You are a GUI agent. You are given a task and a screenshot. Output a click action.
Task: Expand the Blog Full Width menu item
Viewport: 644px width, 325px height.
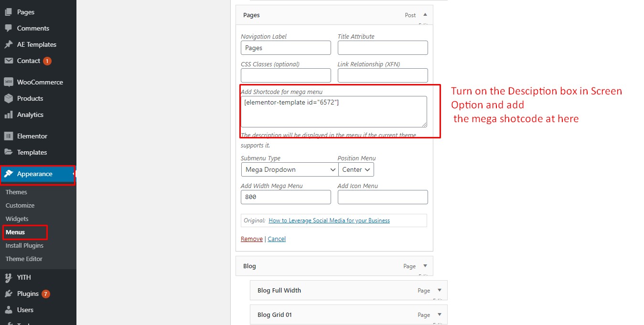pyautogui.click(x=440, y=290)
